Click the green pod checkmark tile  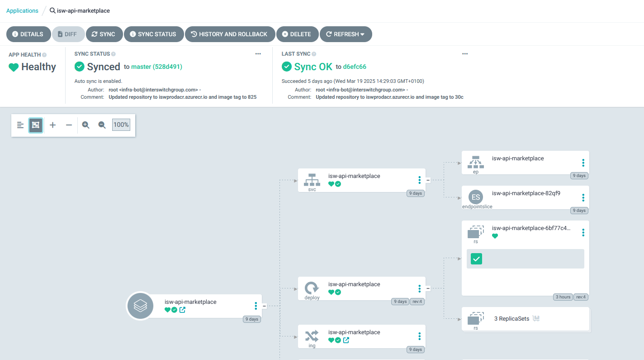[x=476, y=259]
